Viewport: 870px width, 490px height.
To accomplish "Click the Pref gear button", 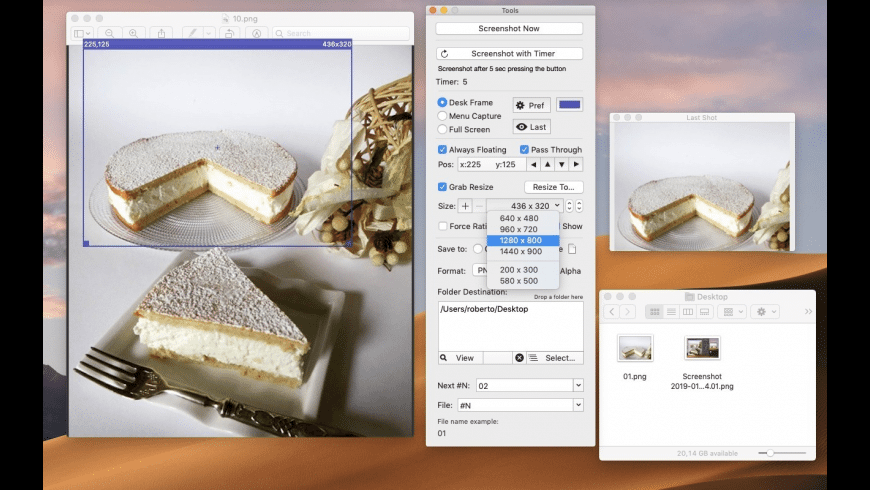I will 531,105.
